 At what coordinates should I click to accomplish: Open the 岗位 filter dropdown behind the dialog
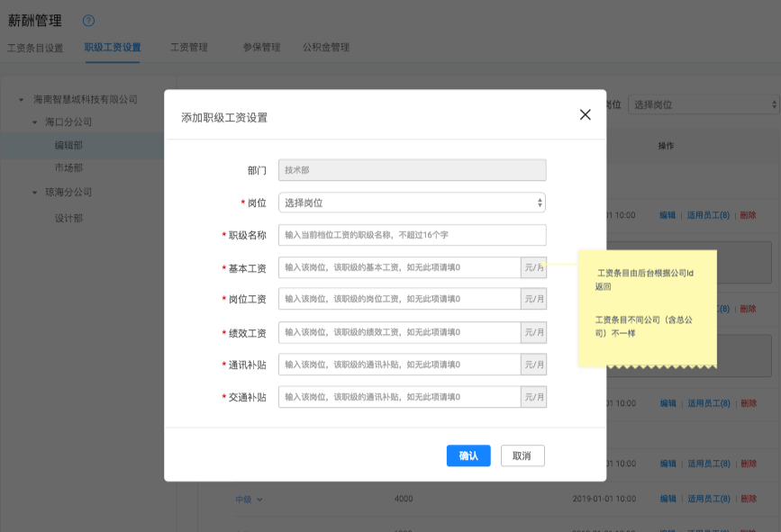coord(703,104)
